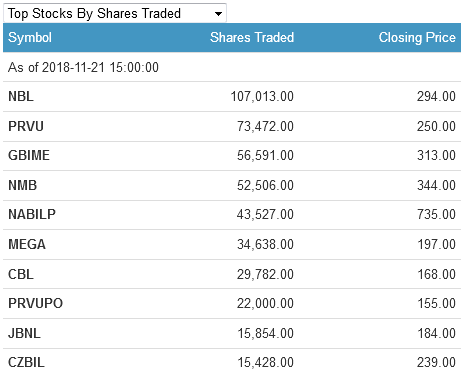This screenshot has width=461, height=371.
Task: Click the 107,013.00 shares traded value
Action: point(262,96)
